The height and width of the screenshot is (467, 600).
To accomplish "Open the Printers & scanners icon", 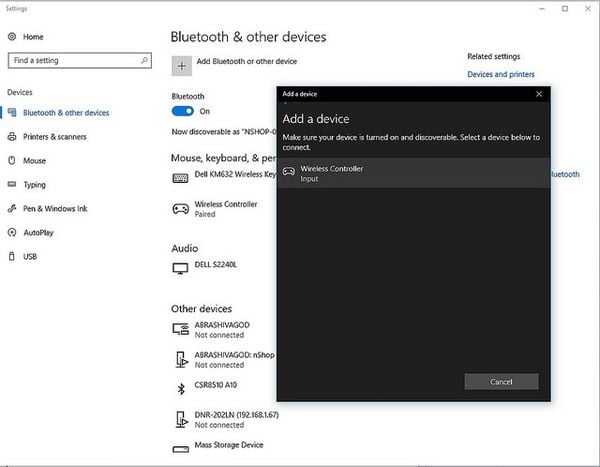I will (x=12, y=137).
